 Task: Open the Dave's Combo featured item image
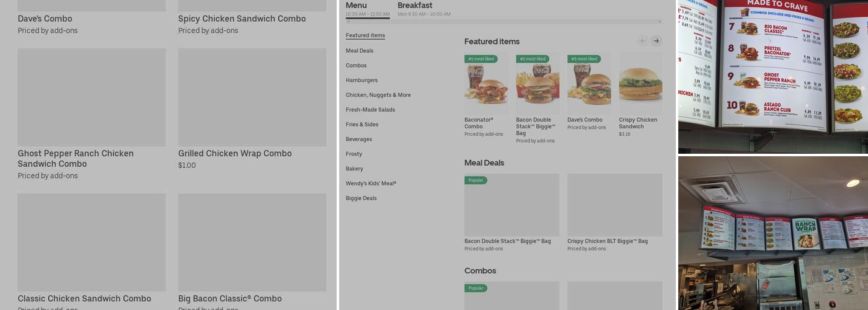(x=588, y=84)
